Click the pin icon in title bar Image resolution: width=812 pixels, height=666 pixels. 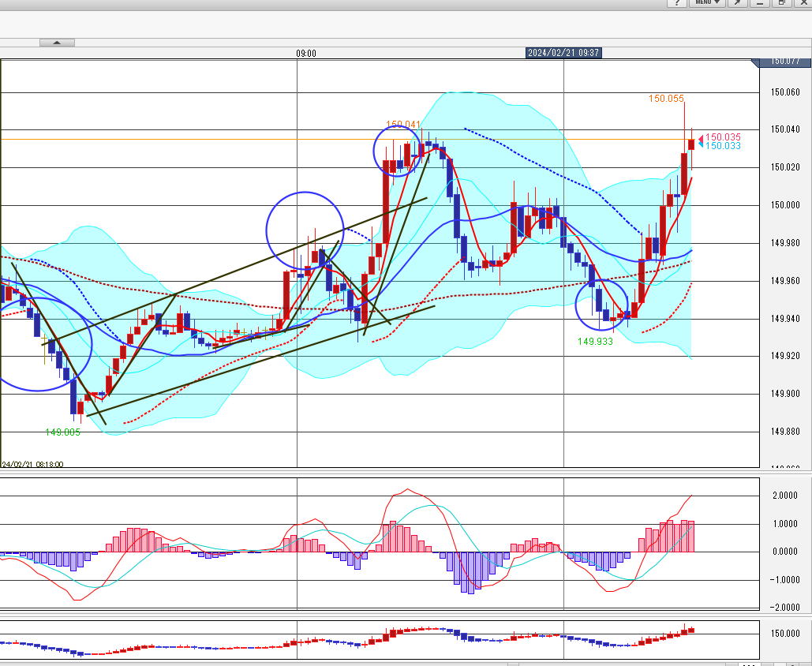pos(736,3)
